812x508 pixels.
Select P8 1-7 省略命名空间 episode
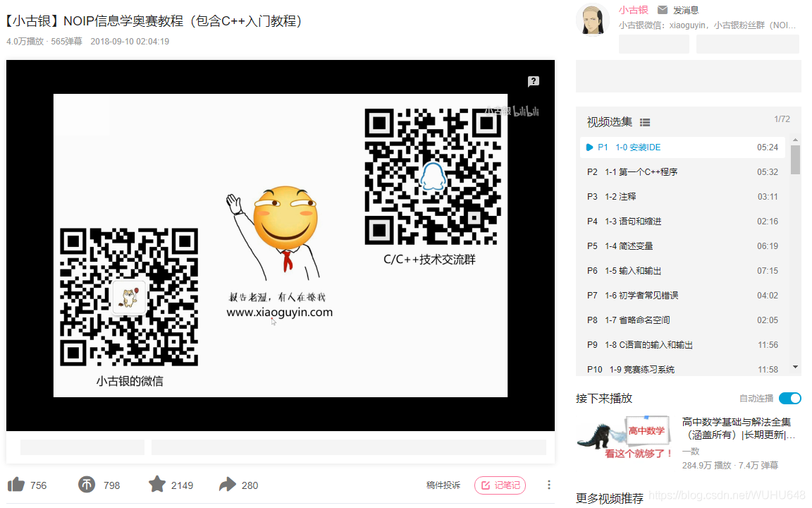pos(682,320)
